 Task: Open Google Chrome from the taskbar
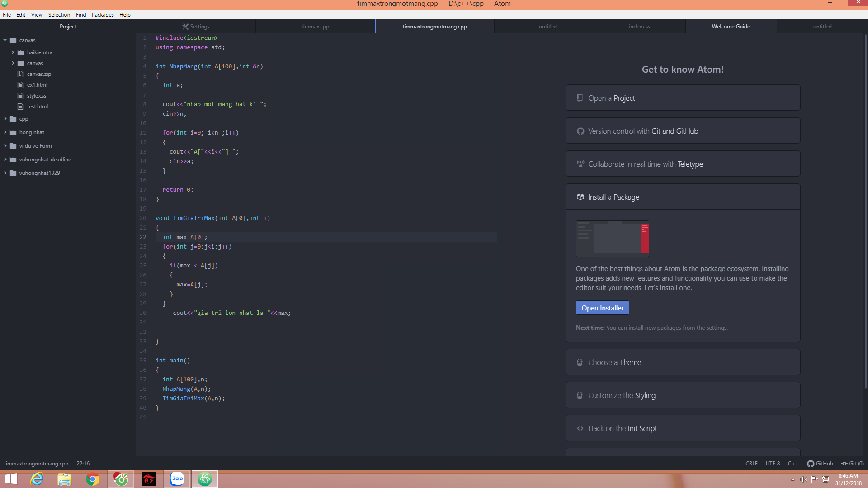(93, 479)
